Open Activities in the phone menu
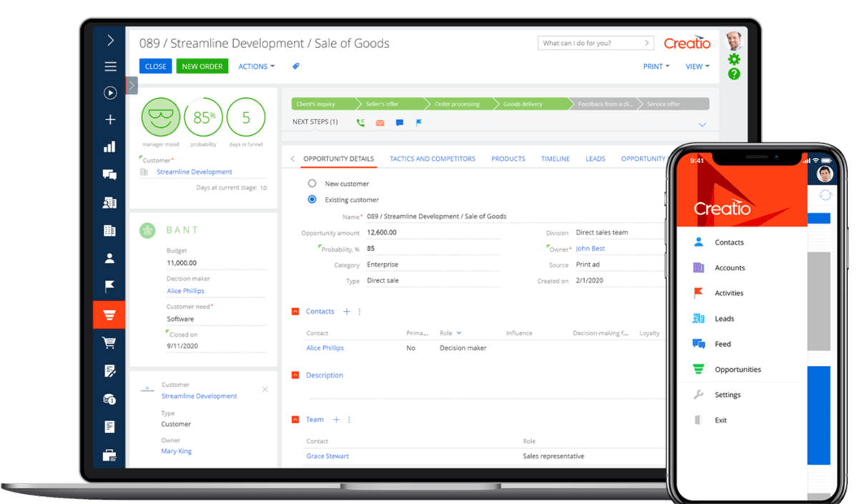Screen dimensions: 858x504 [x=729, y=293]
